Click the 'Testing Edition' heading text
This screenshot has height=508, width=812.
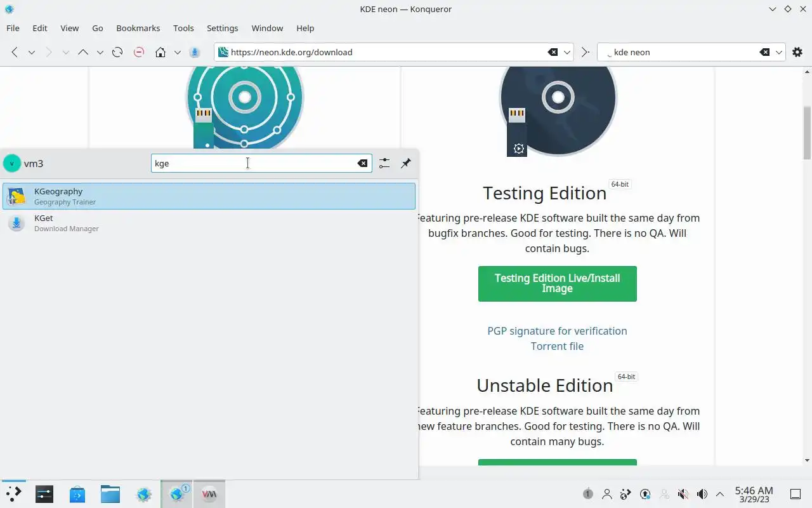tap(544, 193)
